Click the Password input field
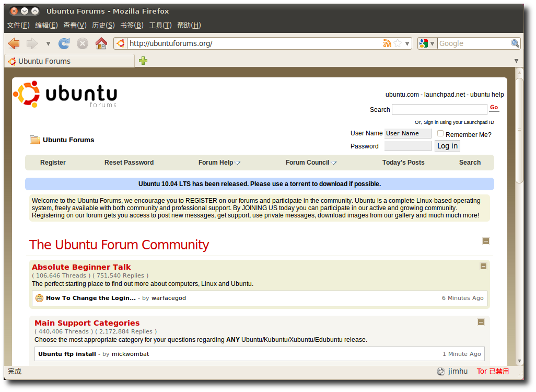Viewport: 536px width, 392px height. pos(408,146)
